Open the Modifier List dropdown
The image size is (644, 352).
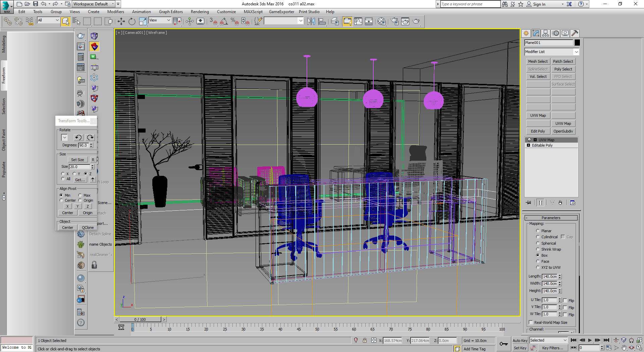point(552,52)
